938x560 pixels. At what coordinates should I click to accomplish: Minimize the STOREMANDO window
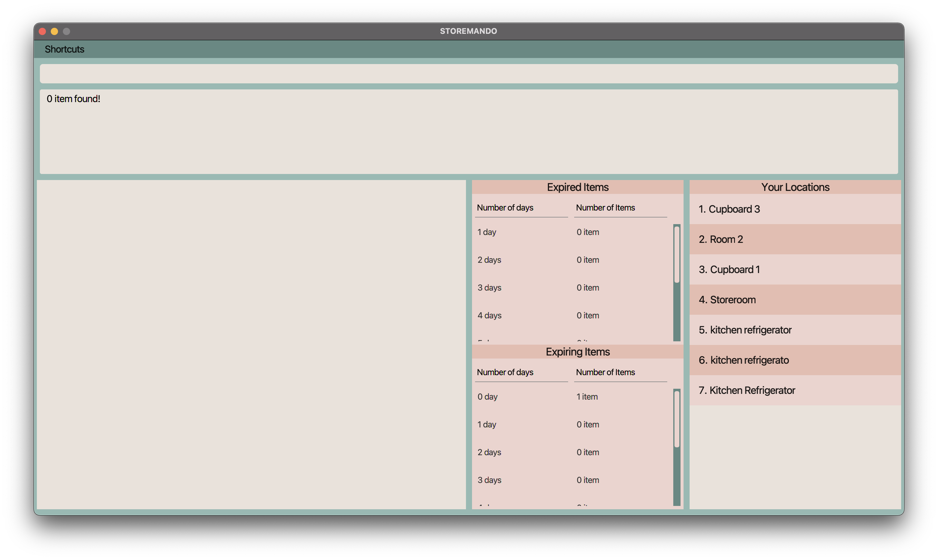tap(54, 31)
